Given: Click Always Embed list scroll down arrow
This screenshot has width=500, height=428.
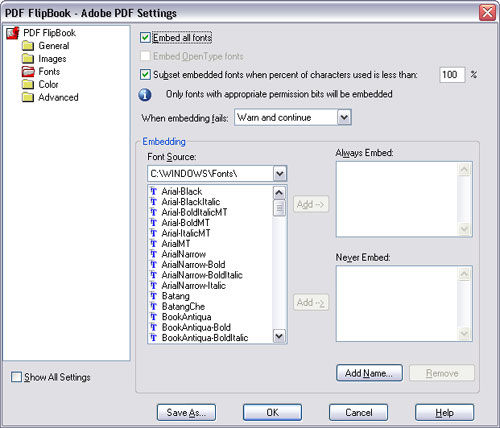Looking at the screenshot, I should point(464,229).
